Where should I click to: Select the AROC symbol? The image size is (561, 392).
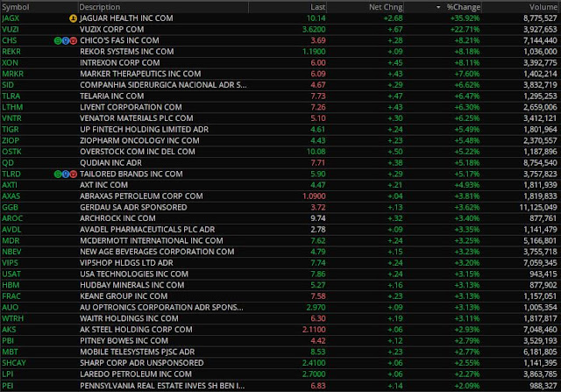point(12,218)
